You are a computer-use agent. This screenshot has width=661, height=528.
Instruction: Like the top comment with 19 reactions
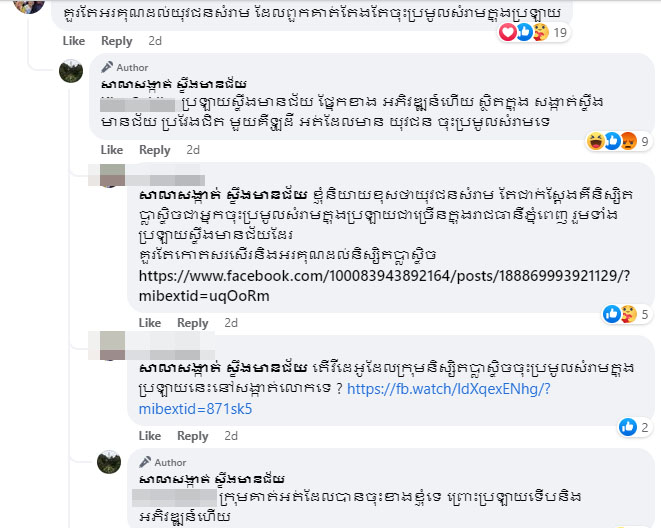click(x=74, y=41)
